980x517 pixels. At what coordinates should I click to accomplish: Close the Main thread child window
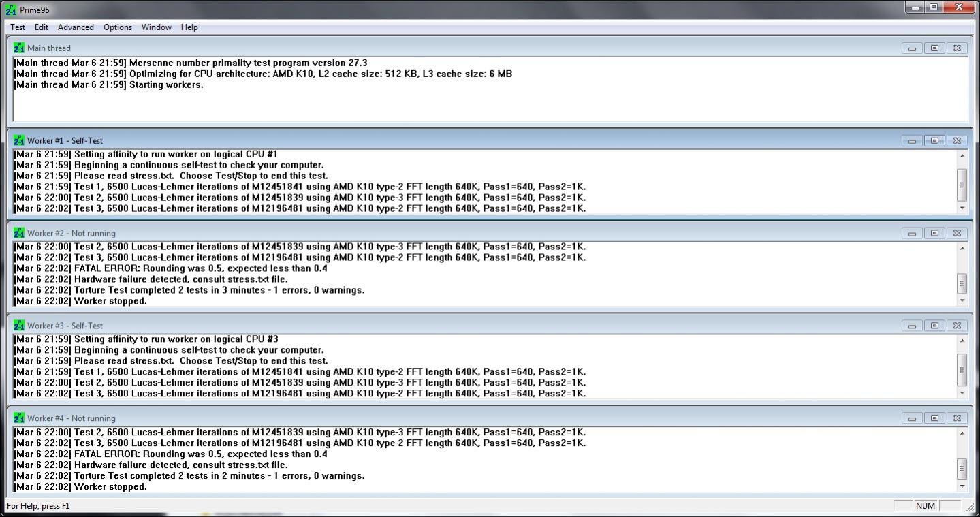point(957,48)
